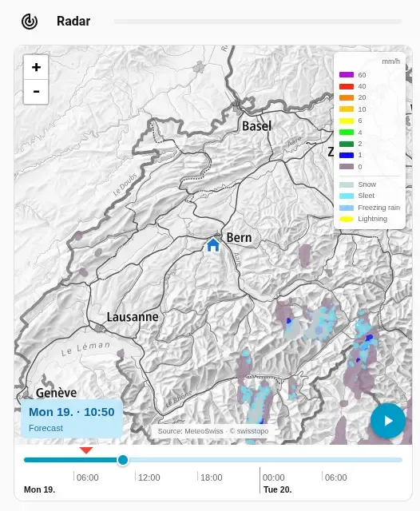420x511 pixels.
Task: Click the Basel city label
Action: coord(256,126)
